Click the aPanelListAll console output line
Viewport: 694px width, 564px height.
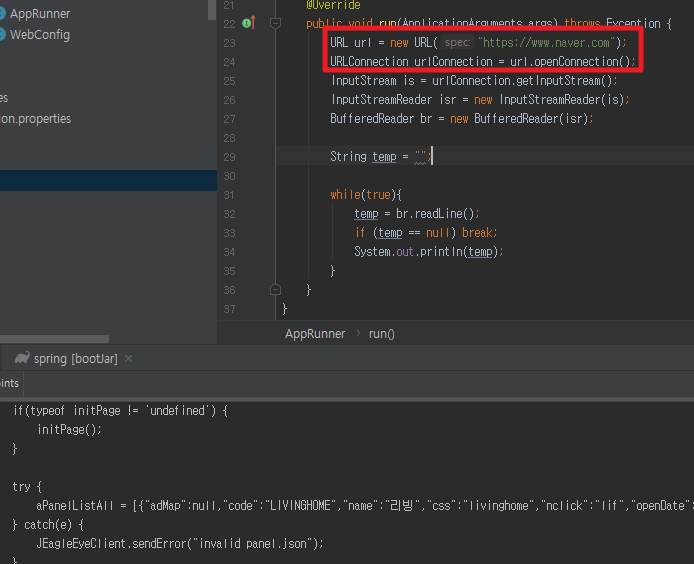click(x=365, y=506)
